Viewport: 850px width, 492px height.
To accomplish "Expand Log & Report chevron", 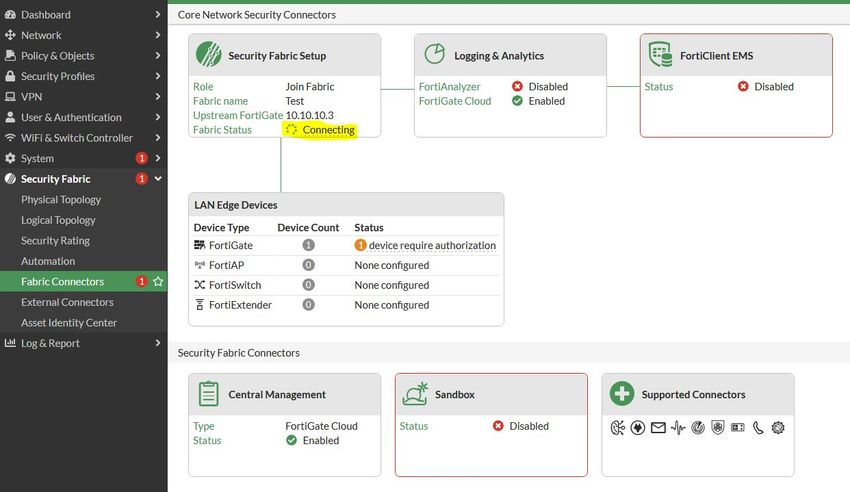I will pos(158,343).
